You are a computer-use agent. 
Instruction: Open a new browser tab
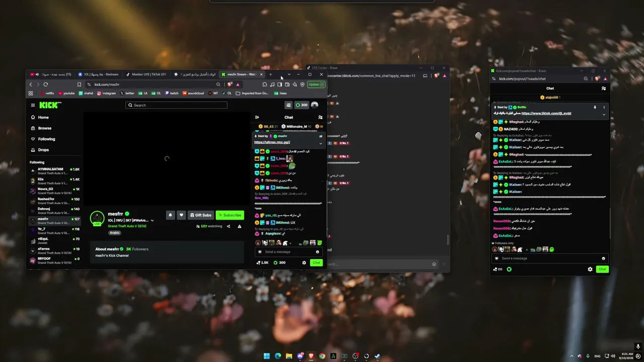click(271, 74)
